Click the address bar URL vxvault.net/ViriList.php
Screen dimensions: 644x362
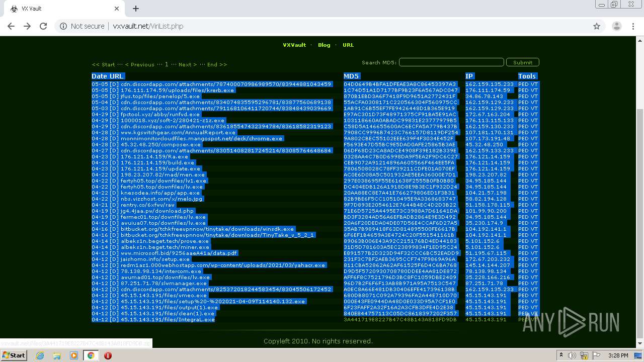pyautogui.click(x=148, y=26)
